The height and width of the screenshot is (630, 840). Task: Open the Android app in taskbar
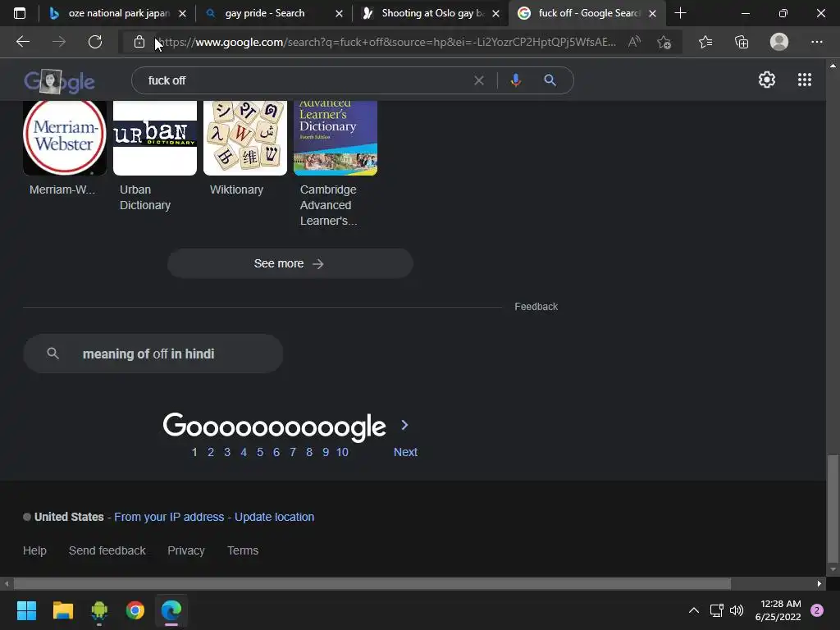click(99, 610)
